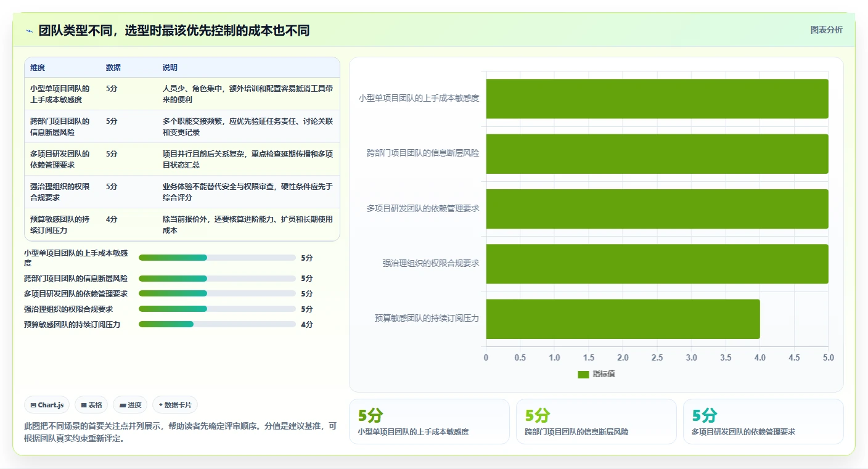
Task: Click the 指标值 legend text
Action: pyautogui.click(x=604, y=374)
